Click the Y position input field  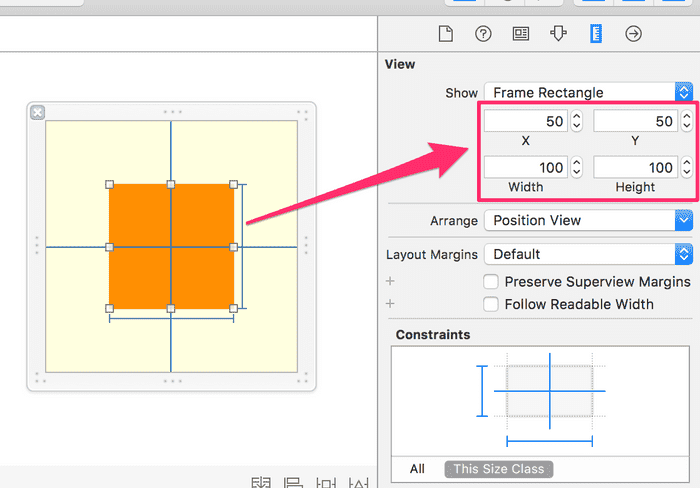[x=634, y=121]
